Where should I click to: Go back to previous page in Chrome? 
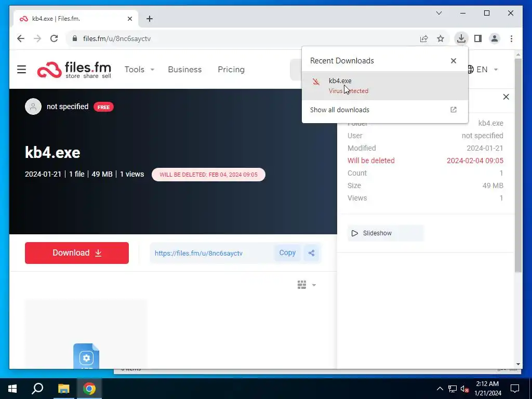[21, 38]
